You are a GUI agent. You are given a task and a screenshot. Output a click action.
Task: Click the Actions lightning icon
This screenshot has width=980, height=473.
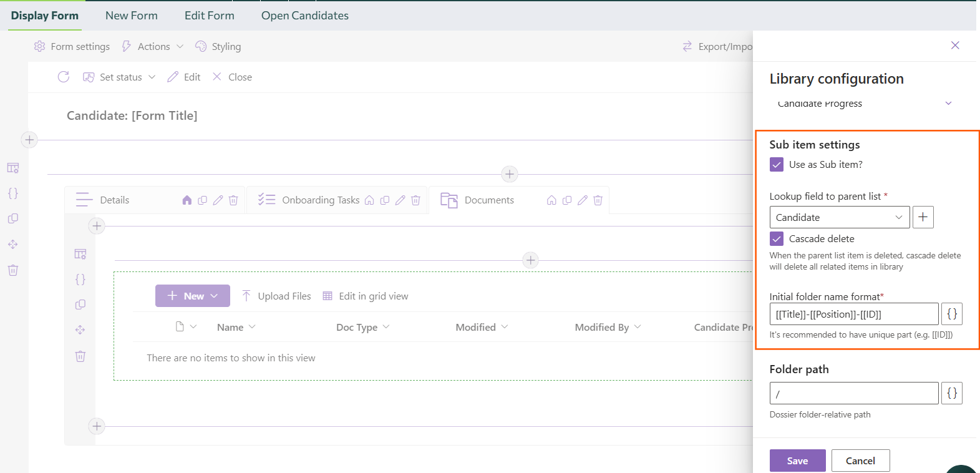(127, 46)
